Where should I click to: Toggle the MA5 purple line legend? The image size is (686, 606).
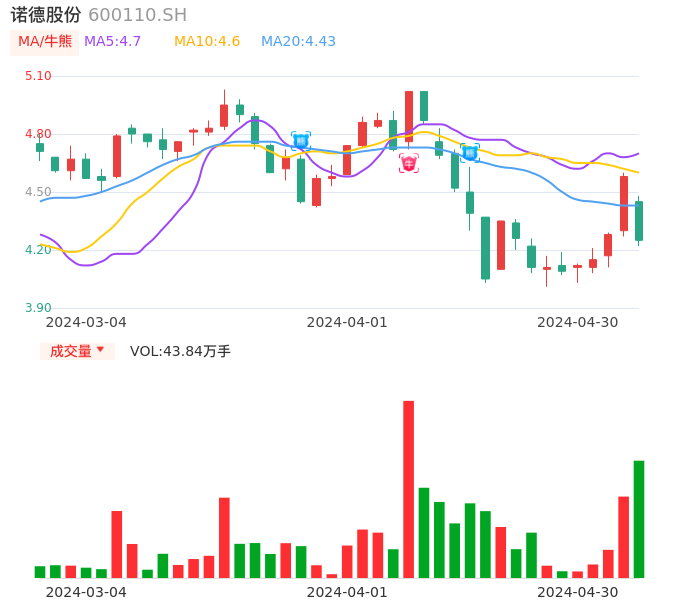click(x=112, y=42)
